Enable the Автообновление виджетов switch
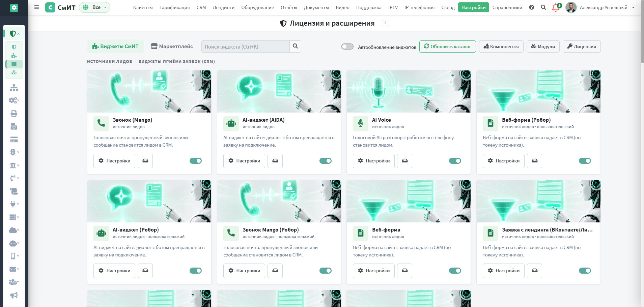This screenshot has width=644, height=307. 347,47
